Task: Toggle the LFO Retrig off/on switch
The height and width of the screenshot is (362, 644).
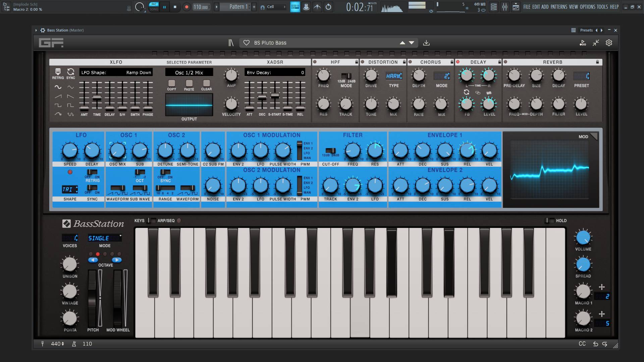Action: (x=92, y=172)
